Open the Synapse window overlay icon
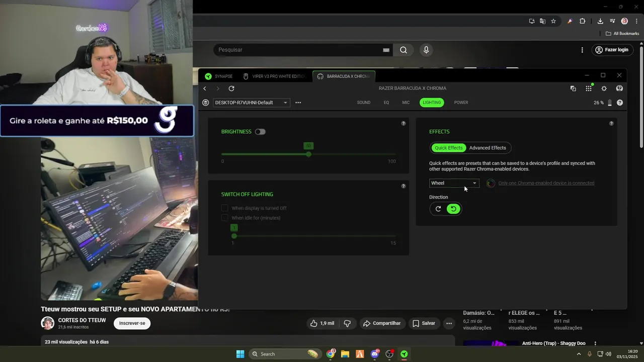The image size is (644, 362). click(x=573, y=88)
